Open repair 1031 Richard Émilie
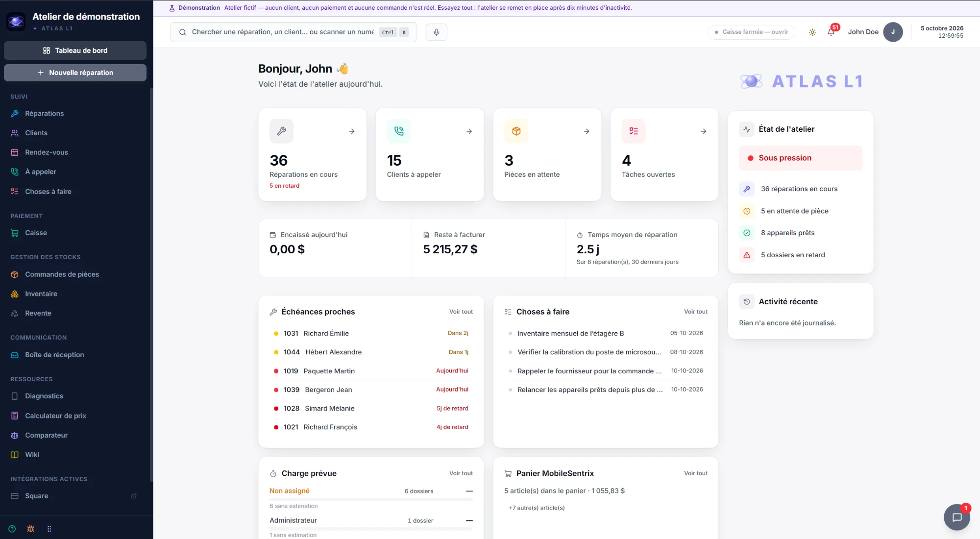The image size is (980, 539). [x=371, y=333]
